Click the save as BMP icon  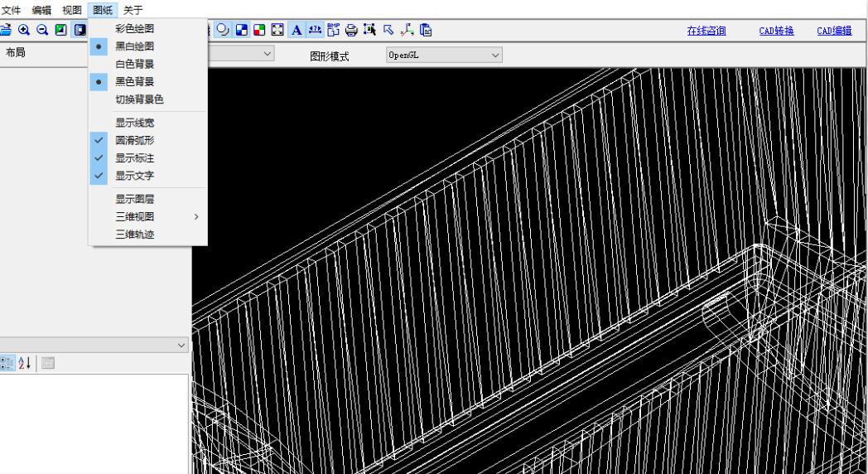(x=333, y=30)
